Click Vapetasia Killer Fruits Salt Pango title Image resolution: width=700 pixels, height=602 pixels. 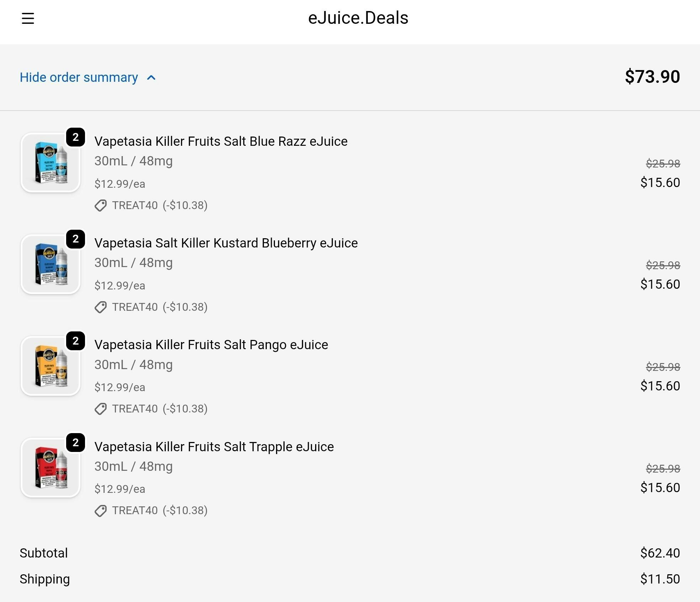pos(211,345)
